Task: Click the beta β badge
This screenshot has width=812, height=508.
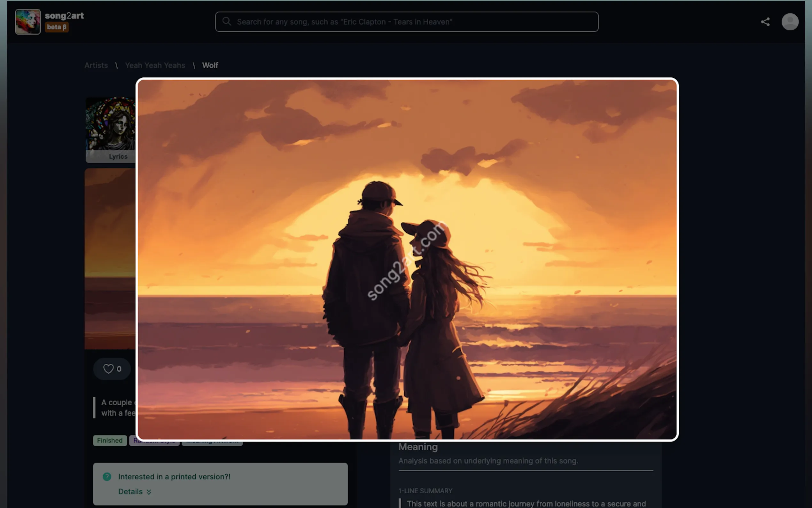Action: point(56,27)
